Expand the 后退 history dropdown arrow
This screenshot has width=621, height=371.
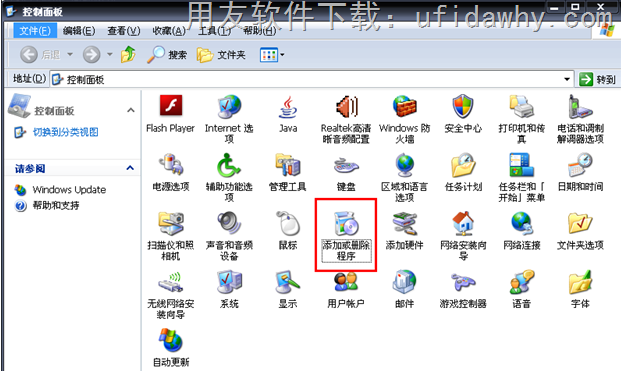[70, 54]
